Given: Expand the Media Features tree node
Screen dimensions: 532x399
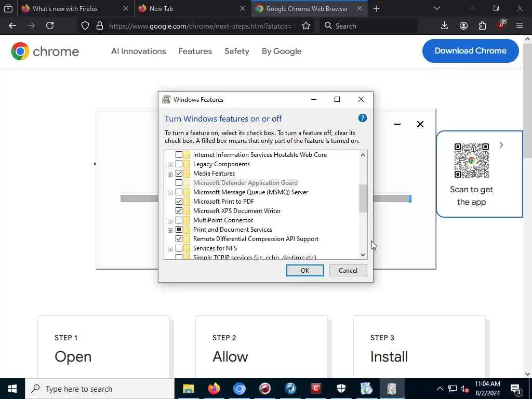Looking at the screenshot, I should [170, 174].
